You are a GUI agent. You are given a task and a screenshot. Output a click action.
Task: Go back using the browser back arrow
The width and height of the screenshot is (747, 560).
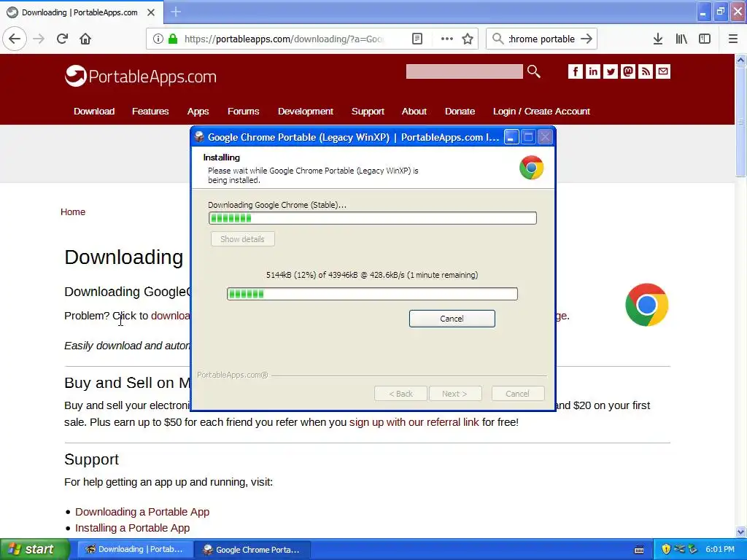[15, 39]
